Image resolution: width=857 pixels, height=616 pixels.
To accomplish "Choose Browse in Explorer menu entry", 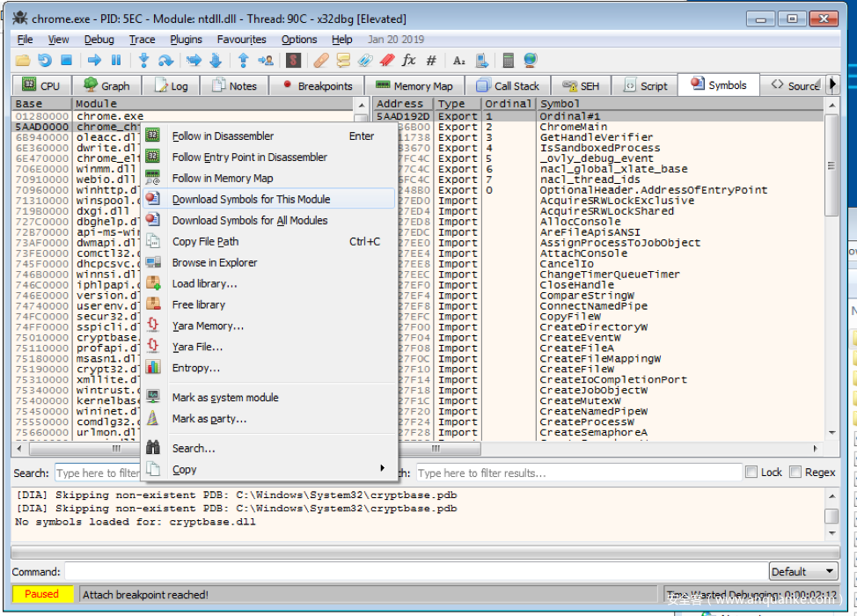I will pos(268,262).
